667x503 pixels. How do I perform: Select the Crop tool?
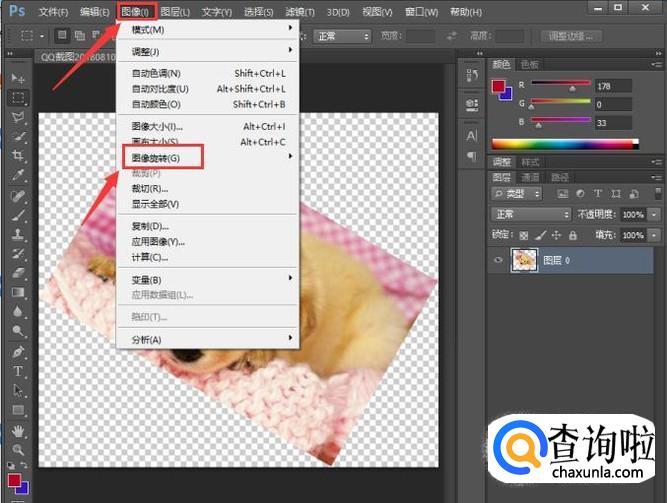point(18,155)
